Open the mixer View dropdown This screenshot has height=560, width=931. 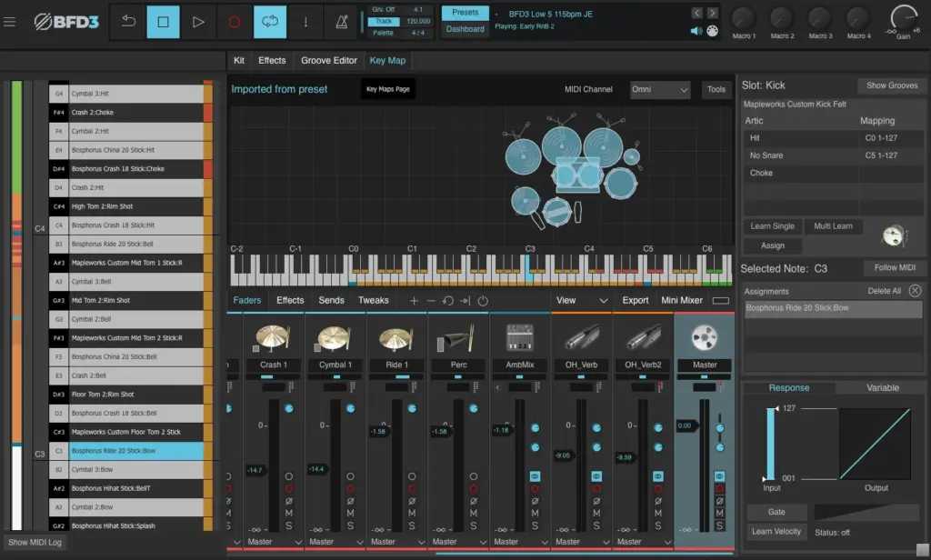582,301
